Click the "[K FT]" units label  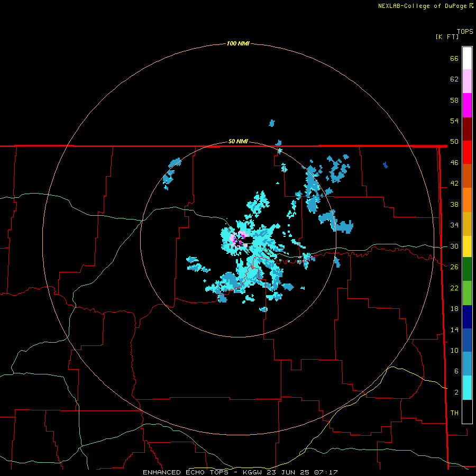(447, 36)
